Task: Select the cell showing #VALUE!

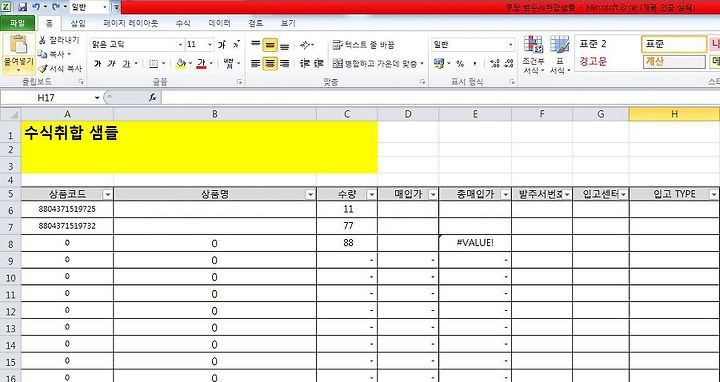Action: point(475,243)
